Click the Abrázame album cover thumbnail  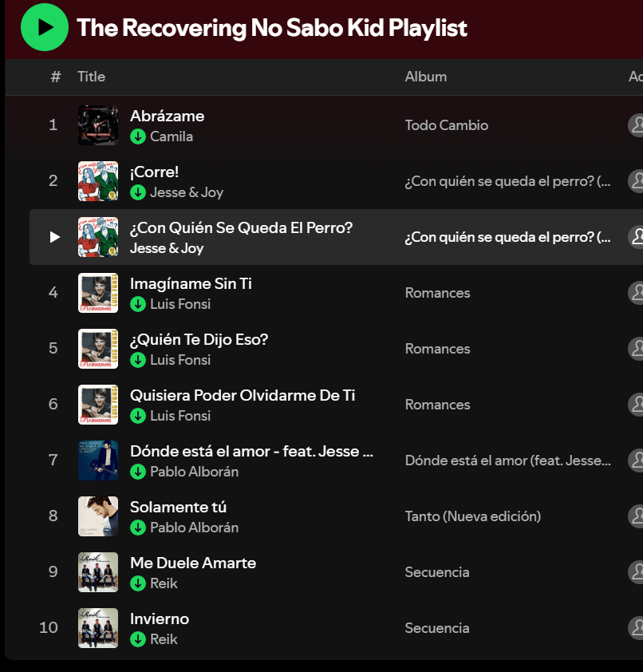[x=98, y=125]
